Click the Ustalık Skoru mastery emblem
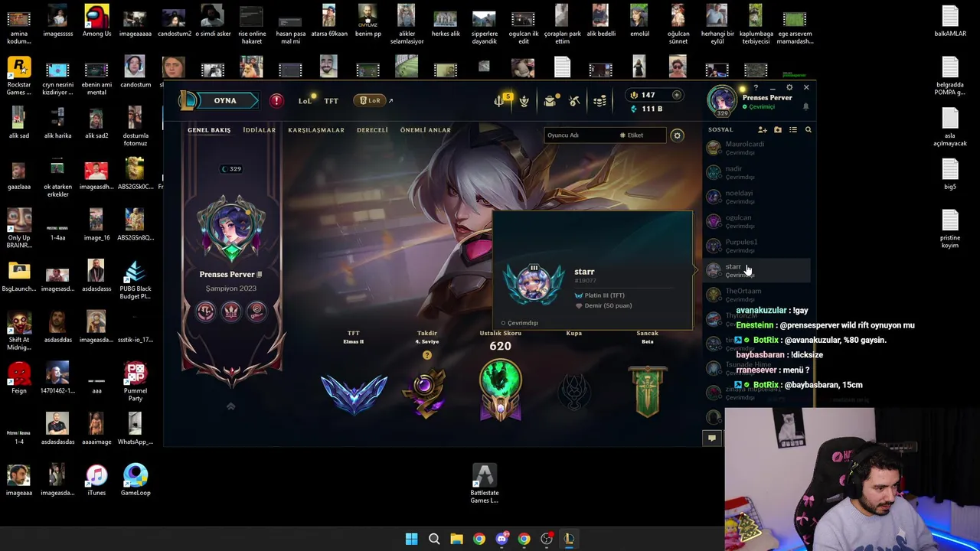The height and width of the screenshot is (551, 980). click(500, 390)
